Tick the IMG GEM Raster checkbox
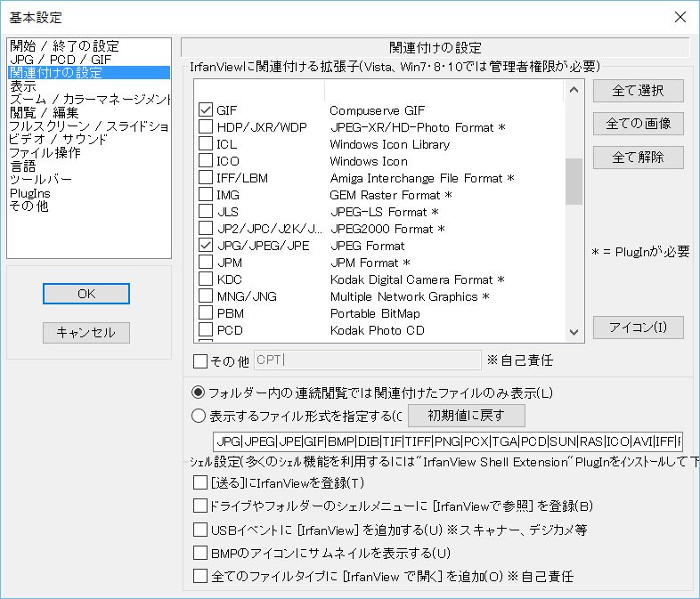The image size is (700, 599). coord(206,194)
